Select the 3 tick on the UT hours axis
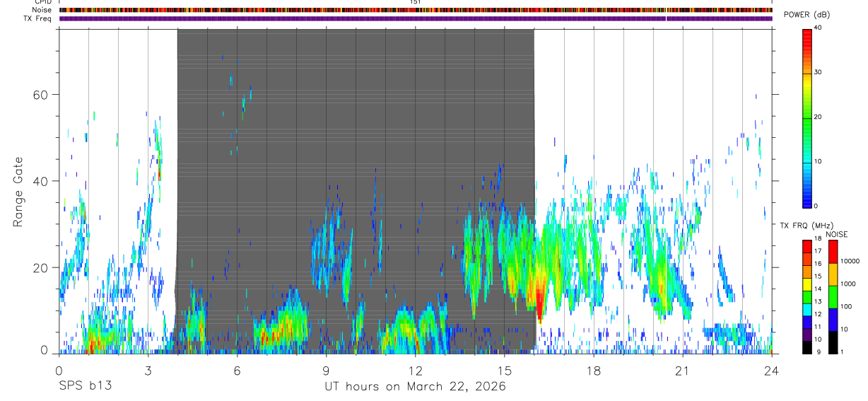Image resolution: width=868 pixels, height=401 pixels. click(148, 370)
